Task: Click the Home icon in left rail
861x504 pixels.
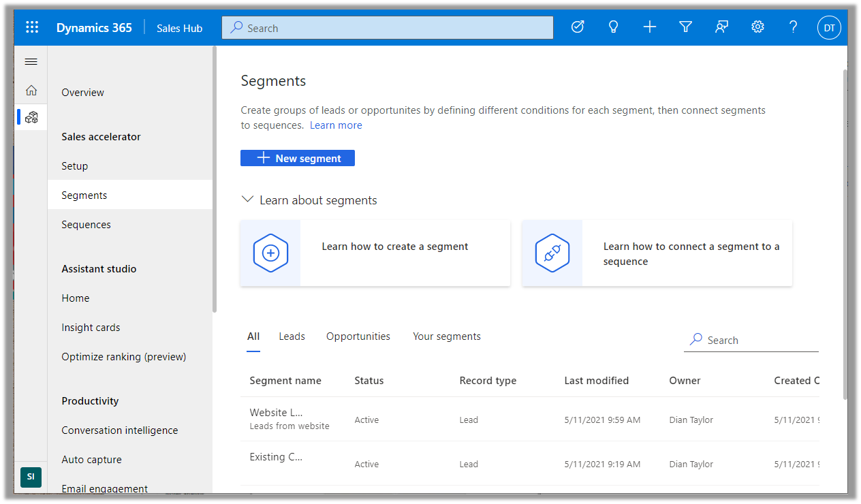Action: [x=31, y=91]
